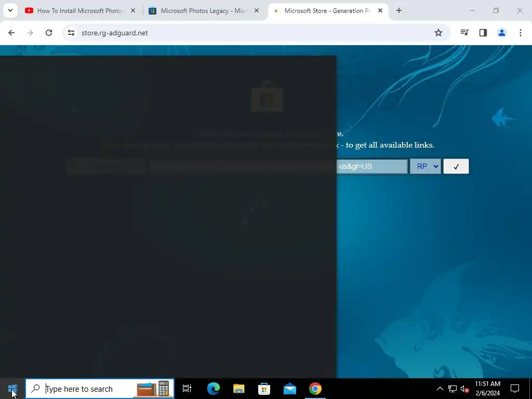The image size is (532, 399).
Task: Open Task View
Action: pos(187,389)
